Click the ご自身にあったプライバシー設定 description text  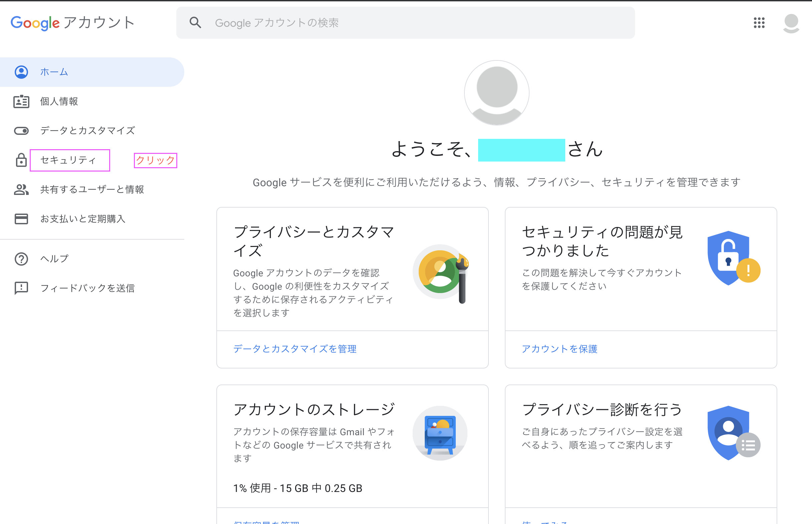(x=602, y=438)
